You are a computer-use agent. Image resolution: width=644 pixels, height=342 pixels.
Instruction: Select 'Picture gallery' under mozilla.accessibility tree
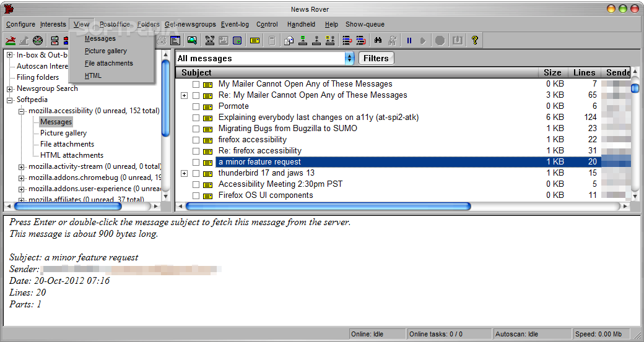pyautogui.click(x=63, y=133)
